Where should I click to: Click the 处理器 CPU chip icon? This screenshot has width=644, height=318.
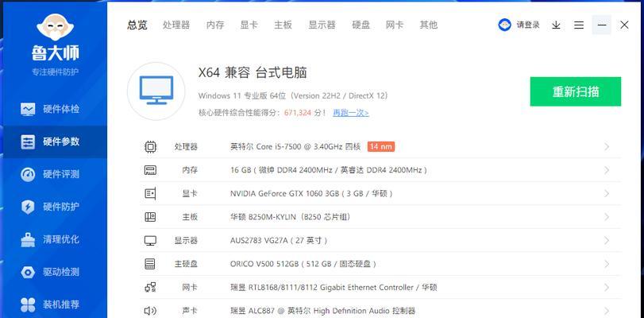click(x=150, y=147)
